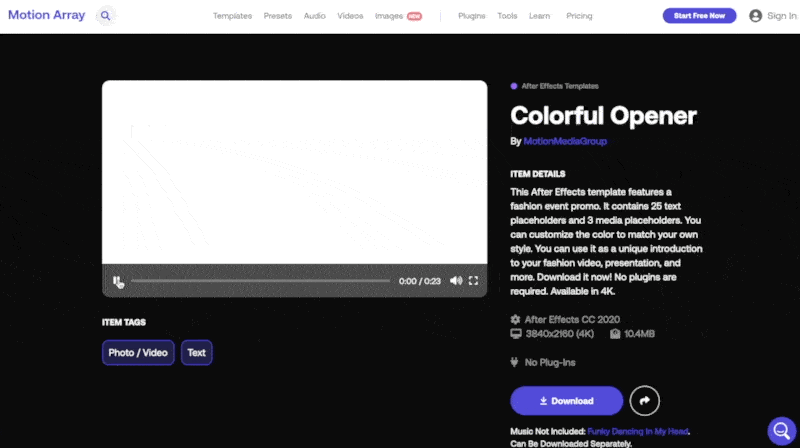
Task: Enter fullscreen video mode
Action: [x=473, y=281]
